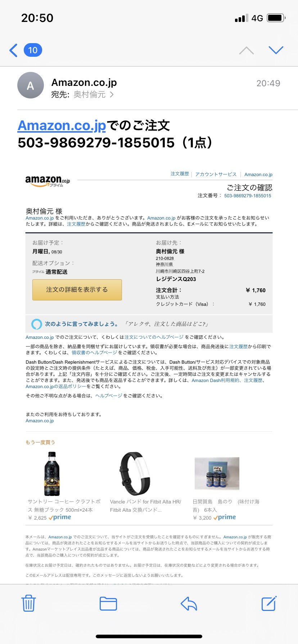Viewport: 298px width, 644px height.
Task: Tap the reply arrow icon
Action: pos(189,604)
